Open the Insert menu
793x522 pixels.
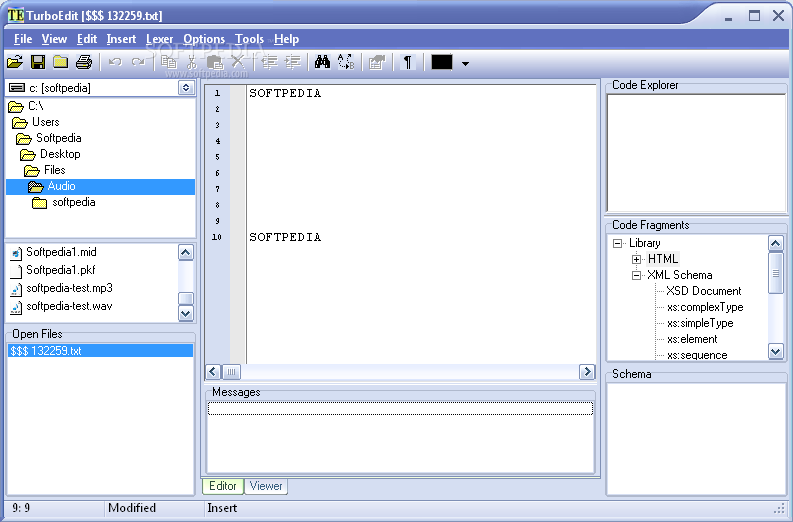point(121,39)
